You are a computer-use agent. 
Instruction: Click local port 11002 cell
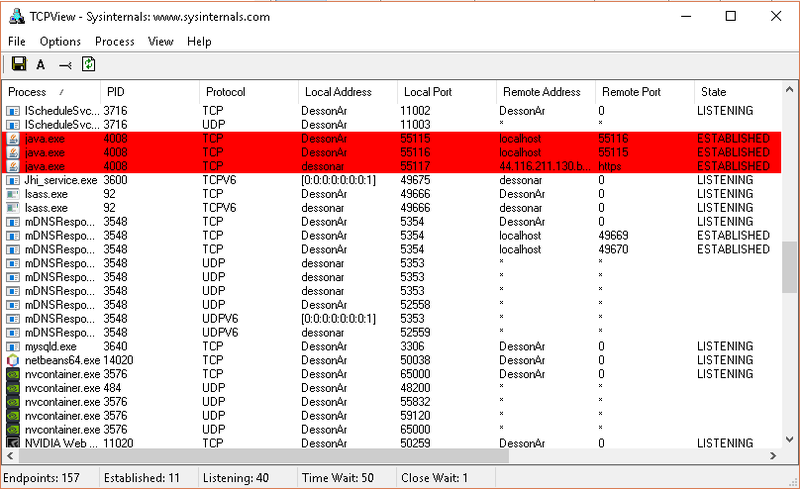[x=415, y=111]
